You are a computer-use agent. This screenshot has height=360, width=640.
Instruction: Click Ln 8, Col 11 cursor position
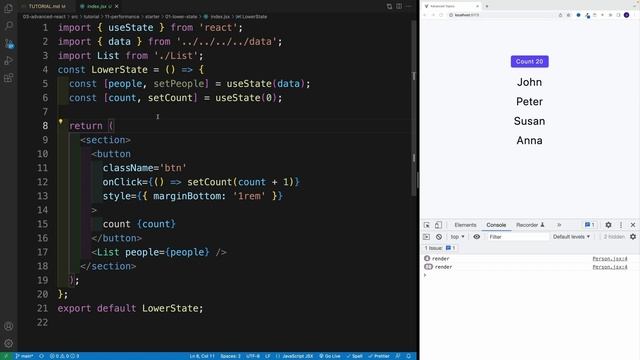(x=202, y=356)
